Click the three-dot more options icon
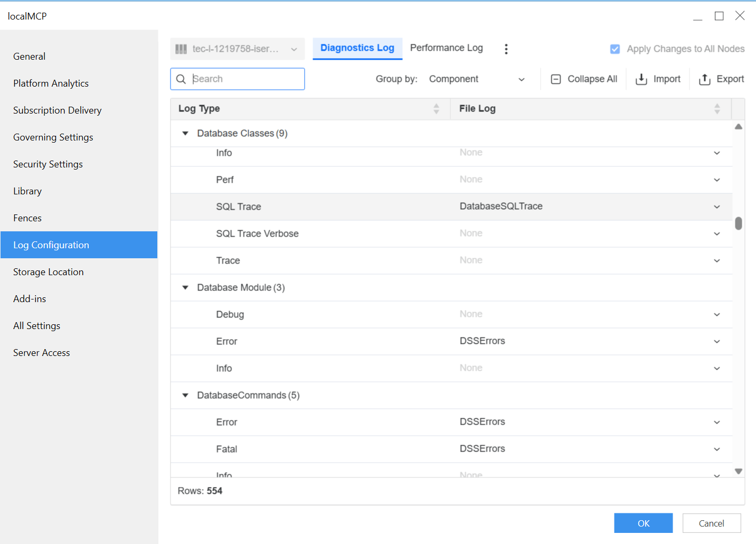This screenshot has width=756, height=544. click(x=506, y=49)
